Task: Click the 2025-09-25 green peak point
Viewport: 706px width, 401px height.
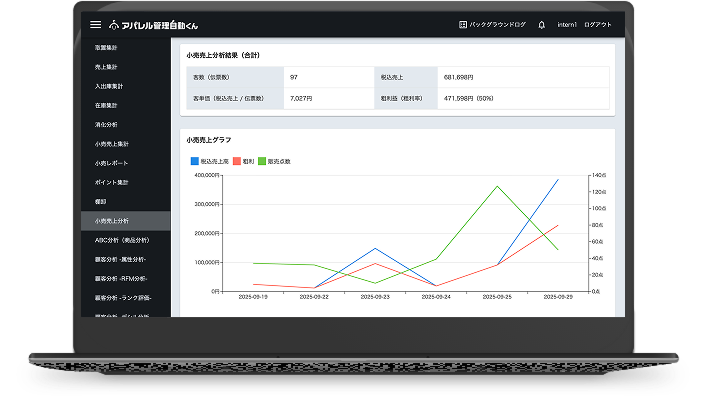Action: [497, 185]
